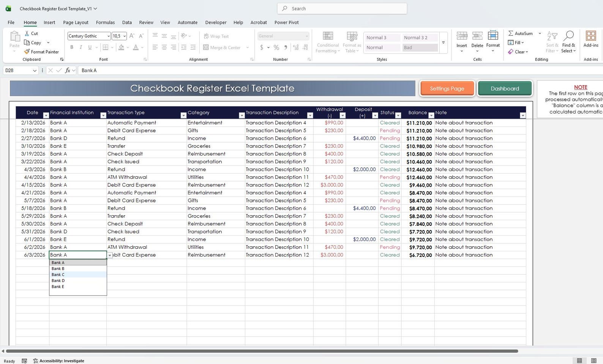
Task: Open Find & Select magnifier
Action: pyautogui.click(x=568, y=42)
